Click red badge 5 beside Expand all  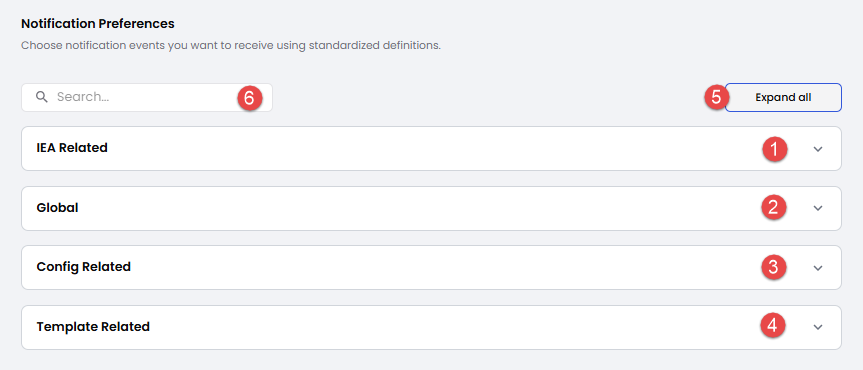tap(717, 97)
